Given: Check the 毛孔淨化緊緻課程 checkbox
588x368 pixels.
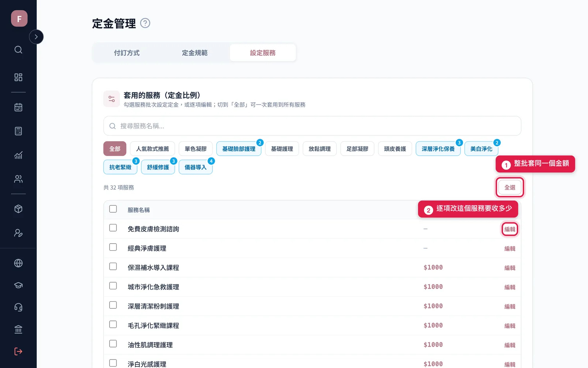Looking at the screenshot, I should tap(113, 325).
